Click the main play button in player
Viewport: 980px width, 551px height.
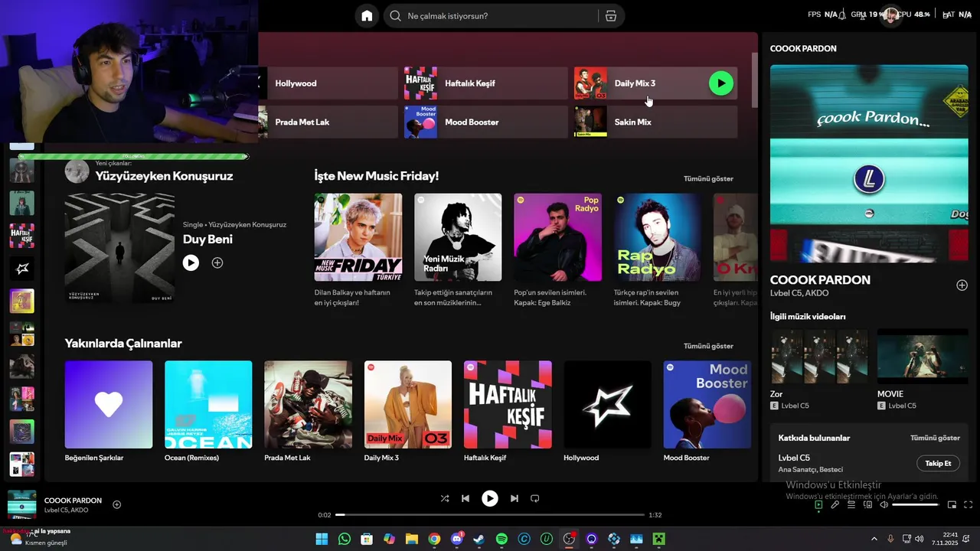tap(490, 498)
